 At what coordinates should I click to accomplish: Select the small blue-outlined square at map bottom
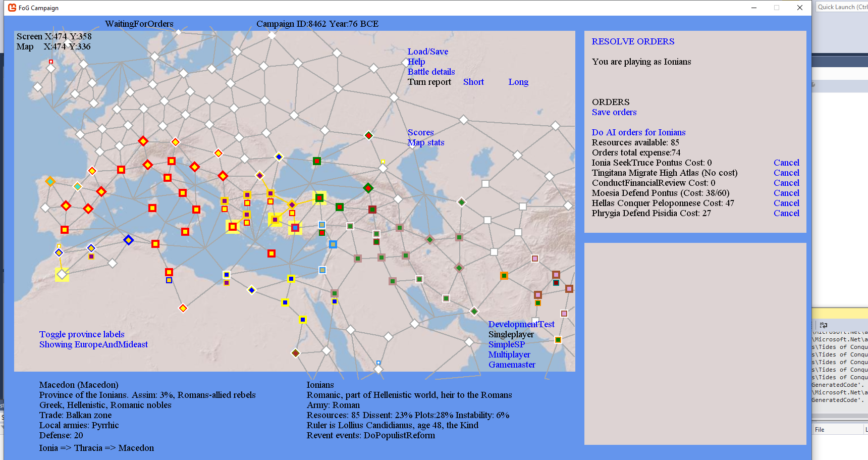[x=378, y=363]
